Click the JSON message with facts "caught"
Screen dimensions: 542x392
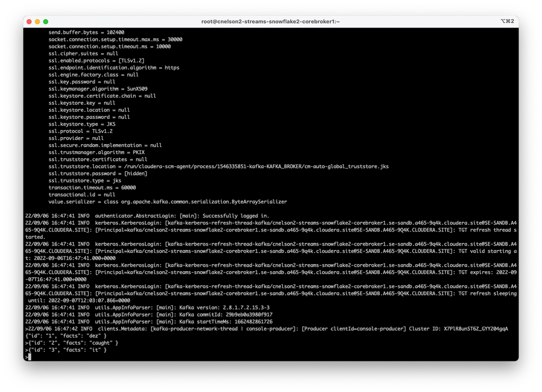73,343
